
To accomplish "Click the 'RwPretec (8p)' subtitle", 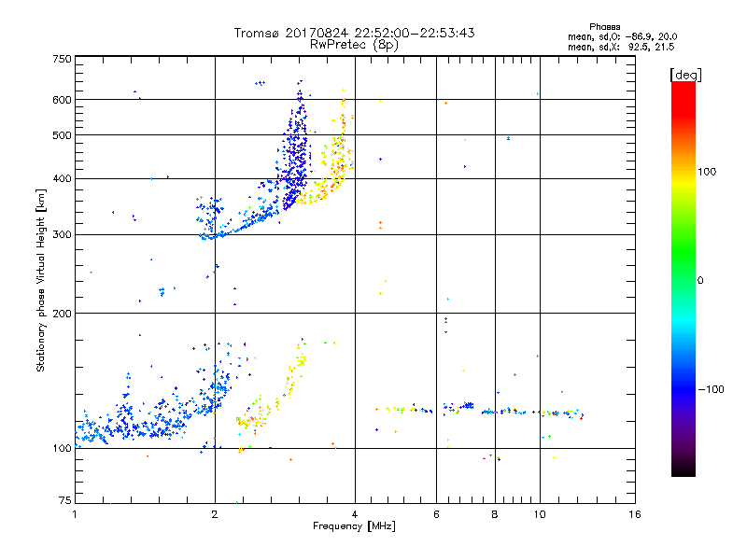I will tap(354, 45).
